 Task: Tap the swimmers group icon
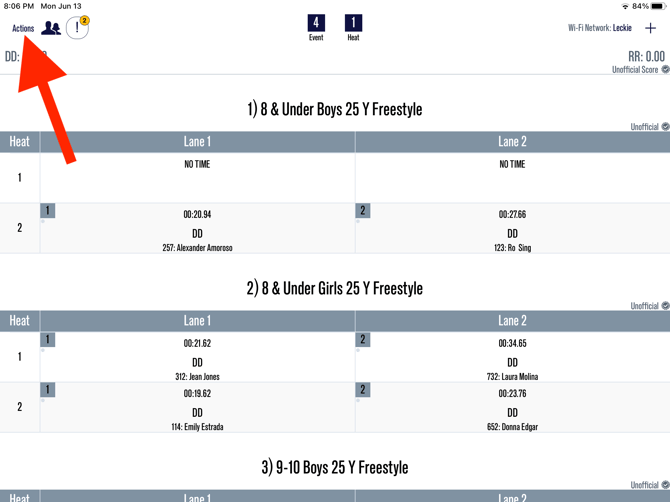pos(51,28)
